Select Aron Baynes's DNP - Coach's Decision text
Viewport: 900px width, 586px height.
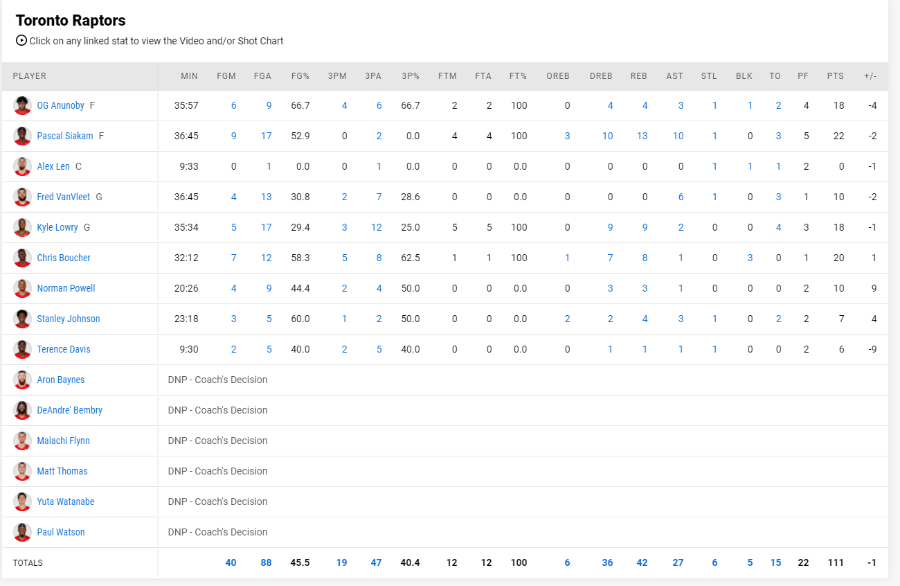point(218,379)
